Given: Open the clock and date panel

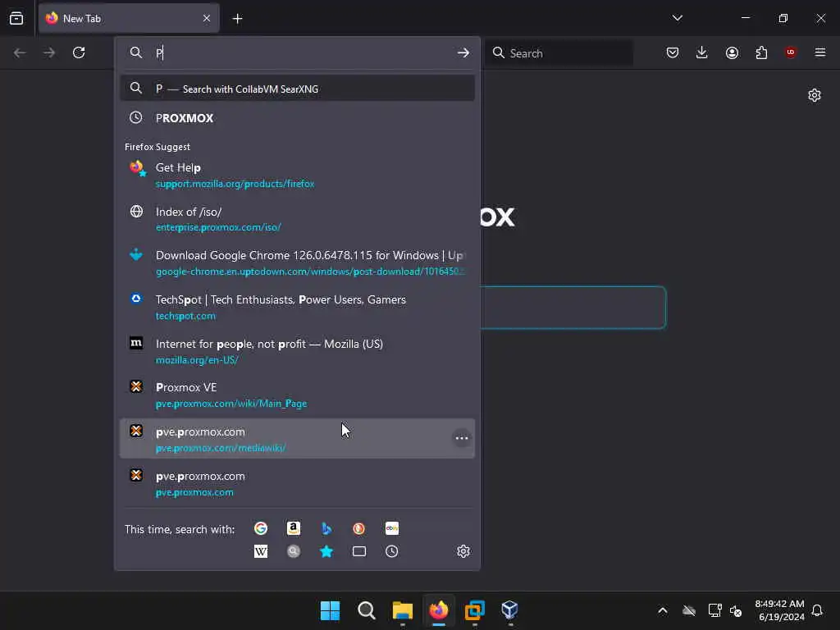Looking at the screenshot, I should [781, 610].
